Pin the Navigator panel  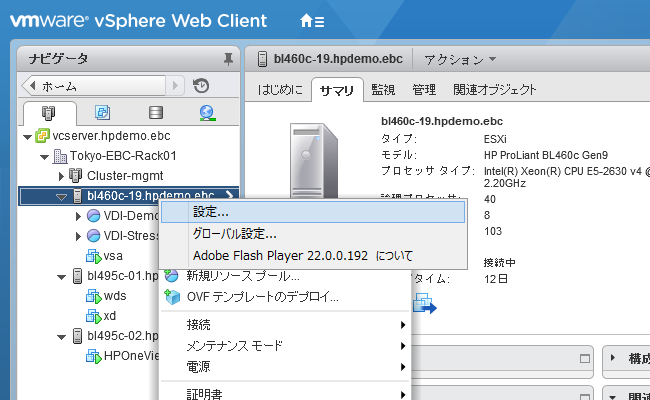pyautogui.click(x=228, y=59)
